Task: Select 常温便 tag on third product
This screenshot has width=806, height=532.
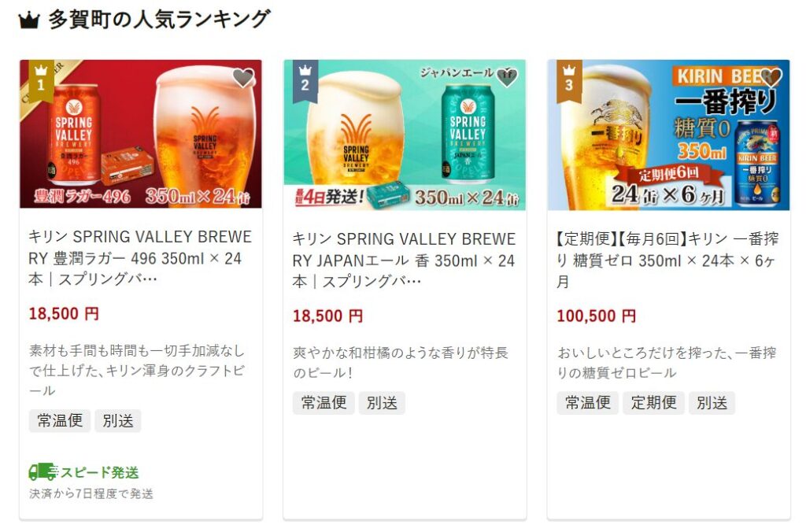Action: coord(587,402)
